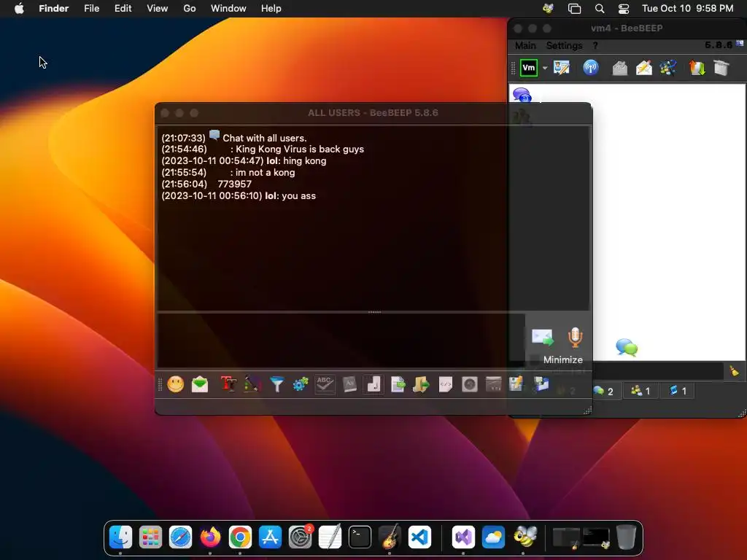
Task: Open the Main menu in vm4 BeeBEEP
Action: coord(525,46)
